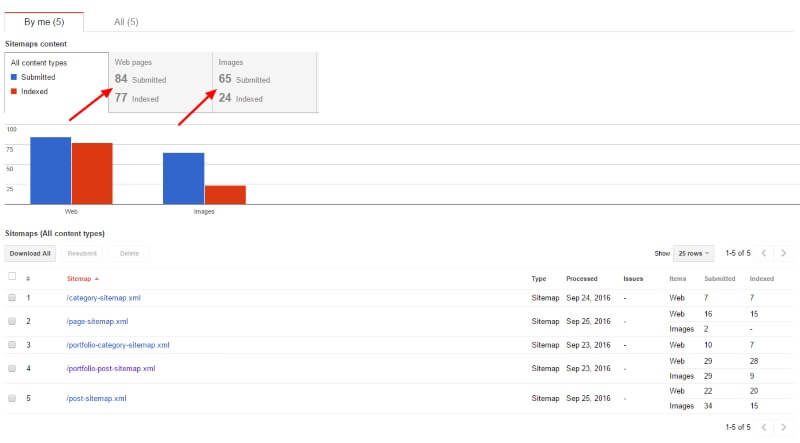Open the /page-sitemap.xml link
The image size is (800, 443).
pyautogui.click(x=97, y=321)
